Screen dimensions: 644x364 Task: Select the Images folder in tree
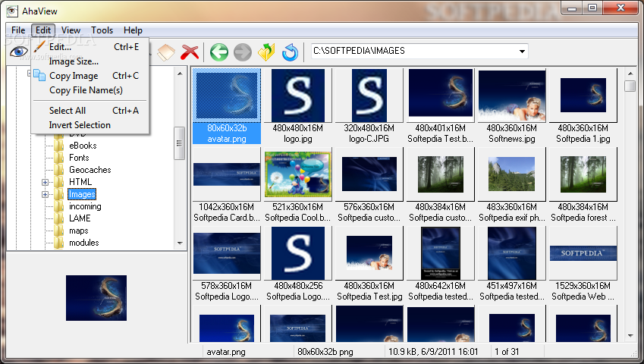pyautogui.click(x=82, y=194)
